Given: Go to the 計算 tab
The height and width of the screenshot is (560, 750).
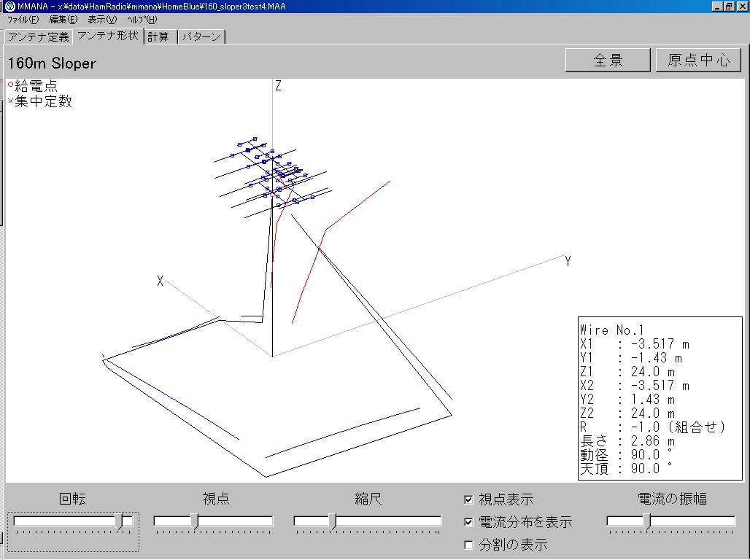Looking at the screenshot, I should pos(158,36).
